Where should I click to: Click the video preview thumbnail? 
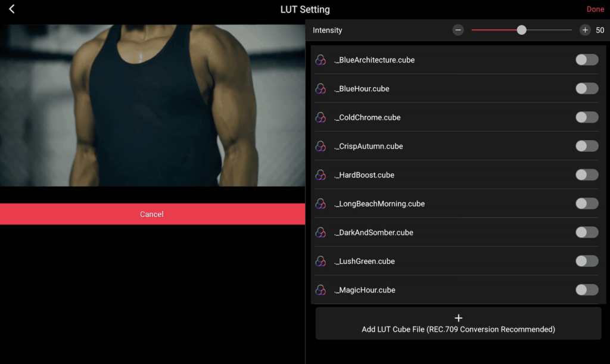152,105
